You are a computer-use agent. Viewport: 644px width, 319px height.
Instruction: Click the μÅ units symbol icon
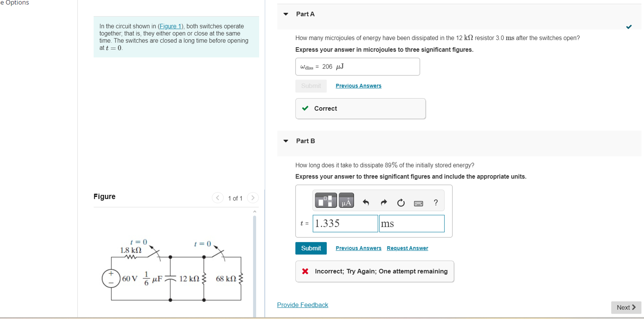tap(346, 200)
